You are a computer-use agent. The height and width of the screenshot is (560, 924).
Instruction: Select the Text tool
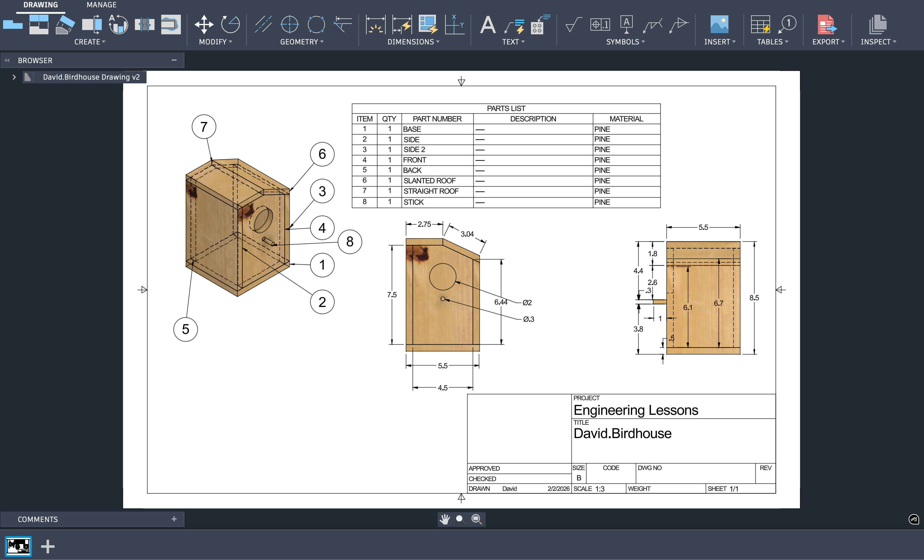click(487, 25)
